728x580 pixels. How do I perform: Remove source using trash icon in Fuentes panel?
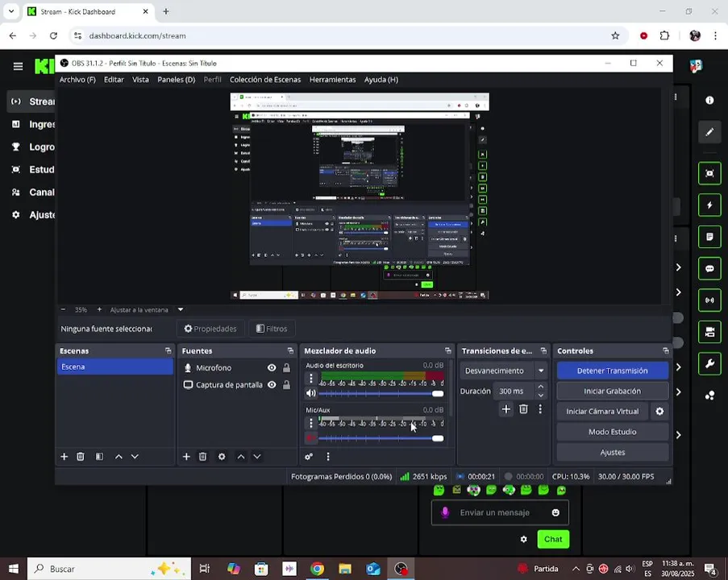coord(203,457)
